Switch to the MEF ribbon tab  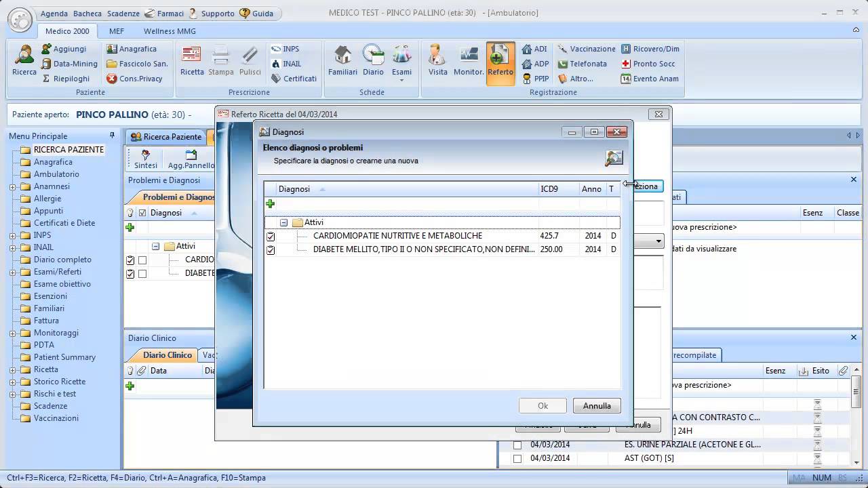pyautogui.click(x=117, y=31)
